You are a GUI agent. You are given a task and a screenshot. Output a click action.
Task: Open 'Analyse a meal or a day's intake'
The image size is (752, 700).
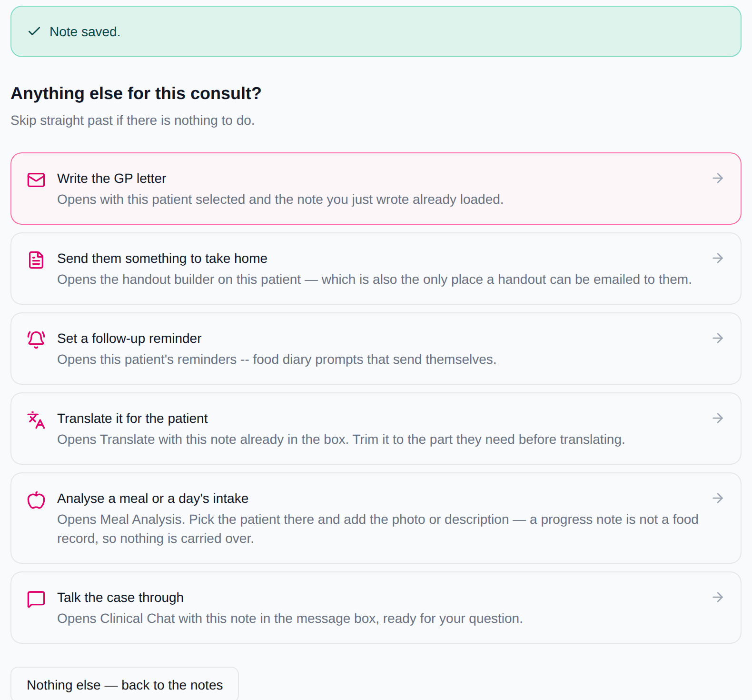153,499
